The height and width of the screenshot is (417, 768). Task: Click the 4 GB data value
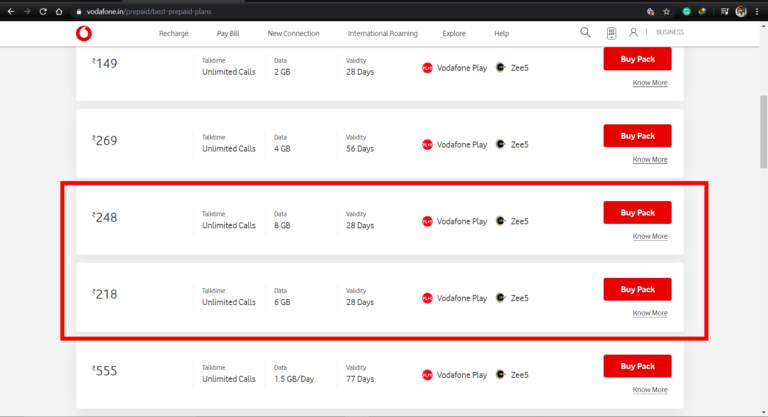[x=282, y=149]
